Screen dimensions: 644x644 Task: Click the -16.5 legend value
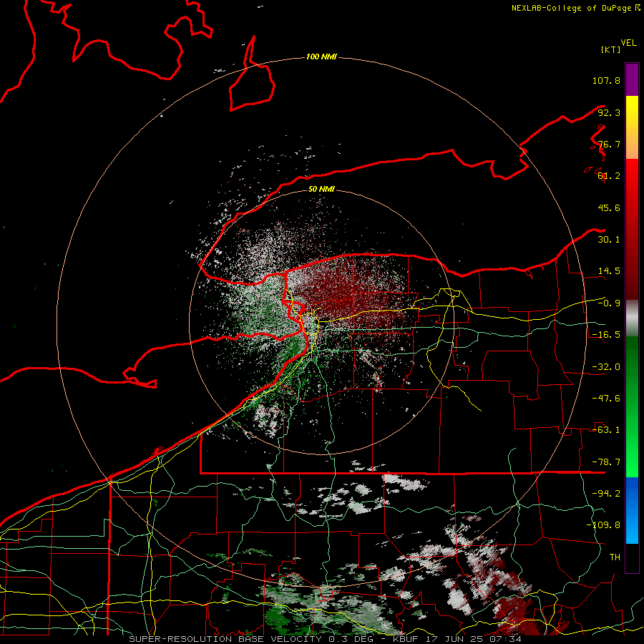[x=606, y=335]
